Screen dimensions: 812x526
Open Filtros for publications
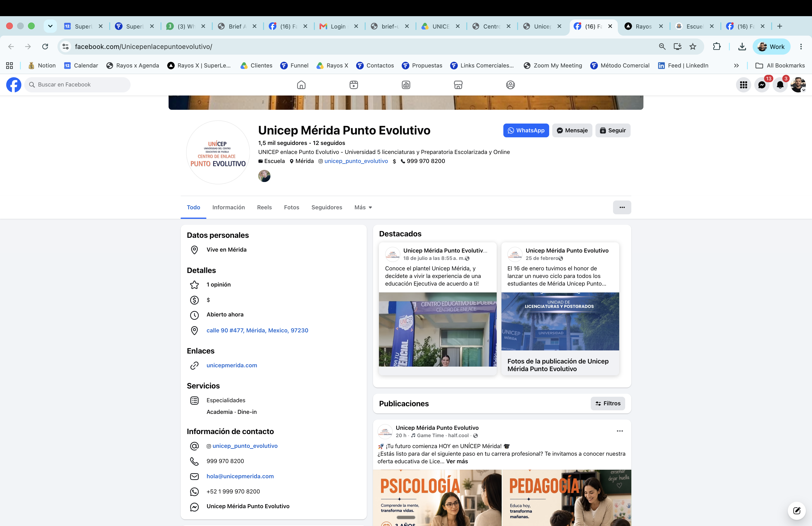(607, 403)
